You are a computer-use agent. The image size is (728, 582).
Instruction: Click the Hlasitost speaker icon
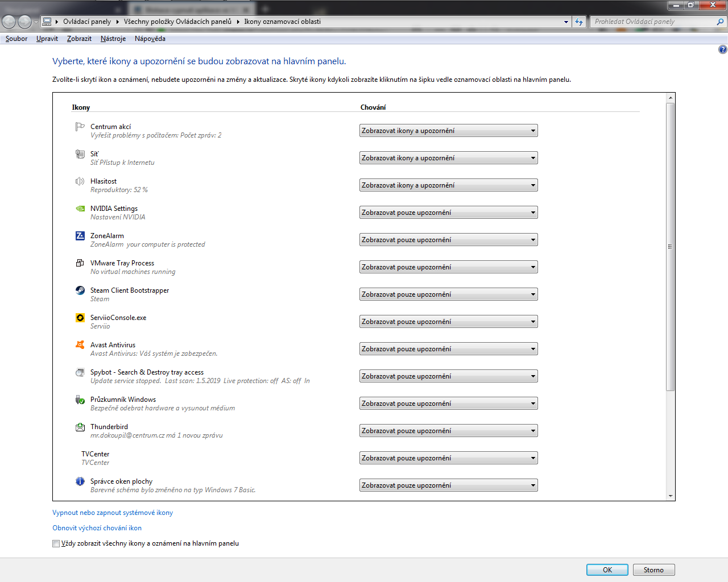tap(80, 181)
